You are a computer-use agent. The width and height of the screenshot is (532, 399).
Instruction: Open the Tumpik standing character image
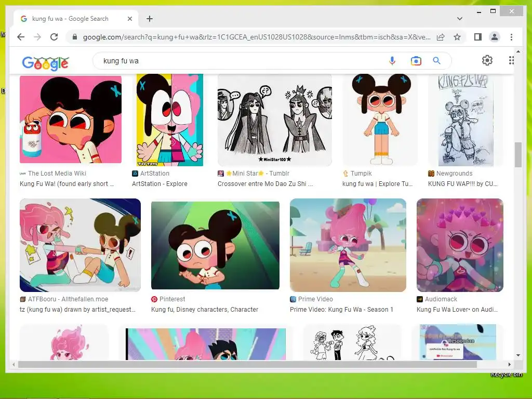380,120
